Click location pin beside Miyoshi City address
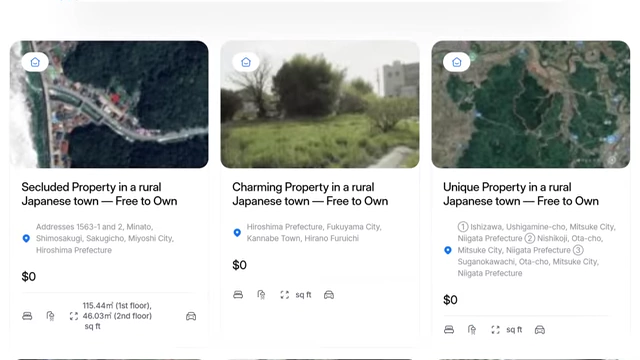 26,238
